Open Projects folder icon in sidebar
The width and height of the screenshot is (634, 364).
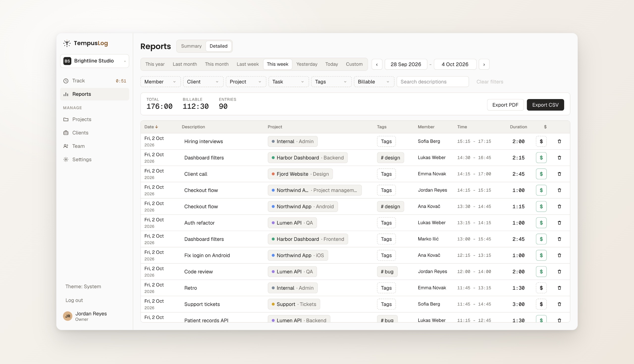66,120
